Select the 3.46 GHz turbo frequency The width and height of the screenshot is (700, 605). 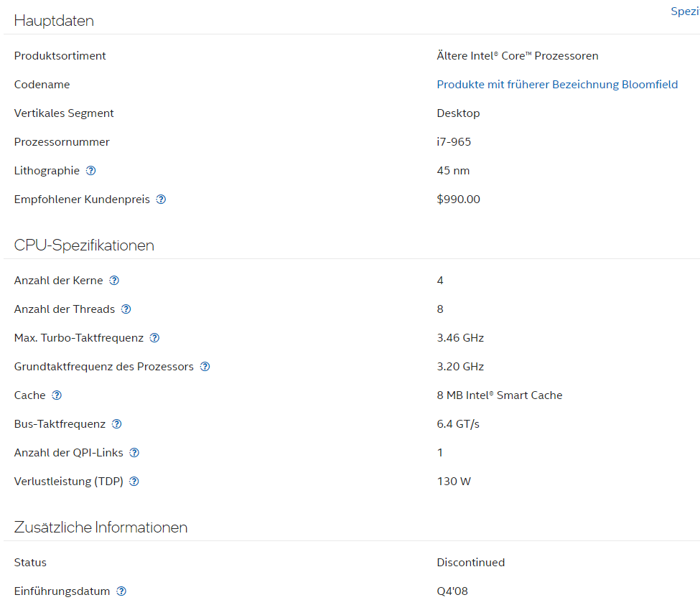click(460, 338)
